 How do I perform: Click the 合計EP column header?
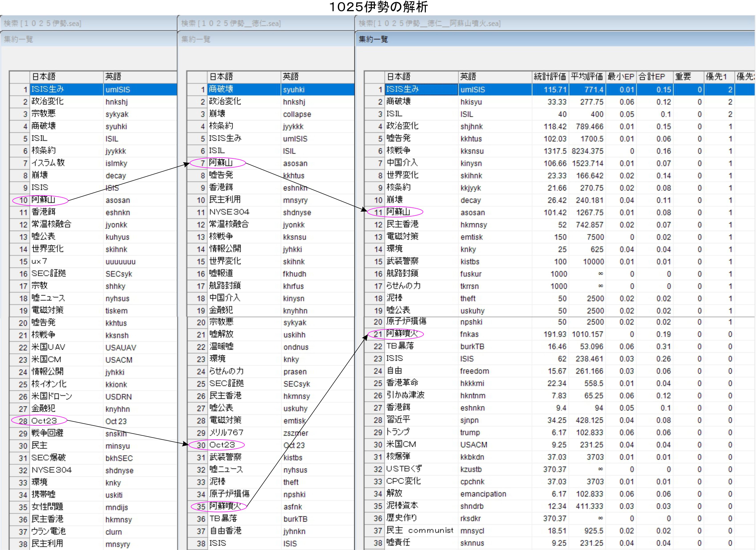(x=652, y=77)
